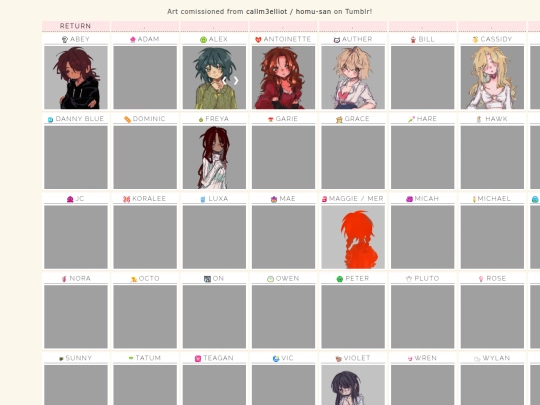This screenshot has width=540, height=405.
Task: Click the green icon beside PETER
Action: 340,279
